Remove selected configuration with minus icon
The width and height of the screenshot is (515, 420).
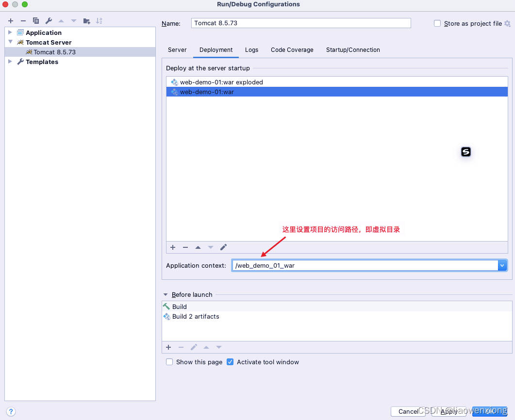[23, 21]
